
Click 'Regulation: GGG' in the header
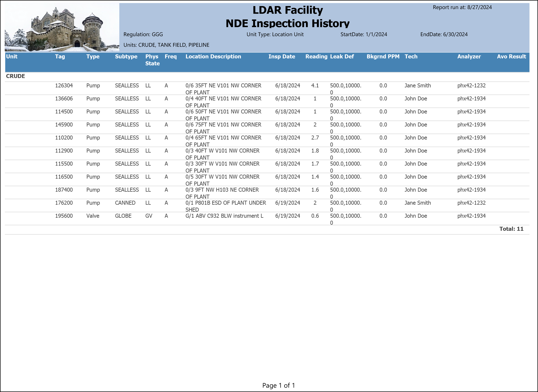[x=143, y=34]
